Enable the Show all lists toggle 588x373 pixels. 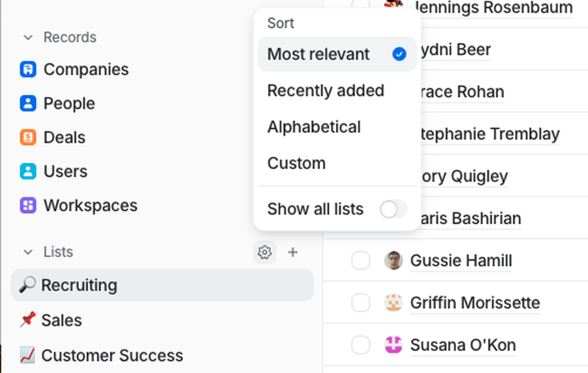(393, 209)
